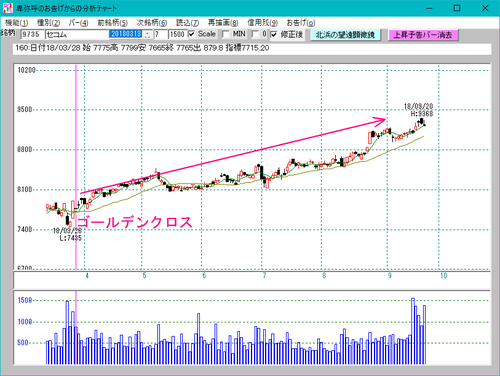Viewport: 500px width, 376px height.
Task: Click the 18/09/20 H:9368 high label
Action: click(419, 110)
